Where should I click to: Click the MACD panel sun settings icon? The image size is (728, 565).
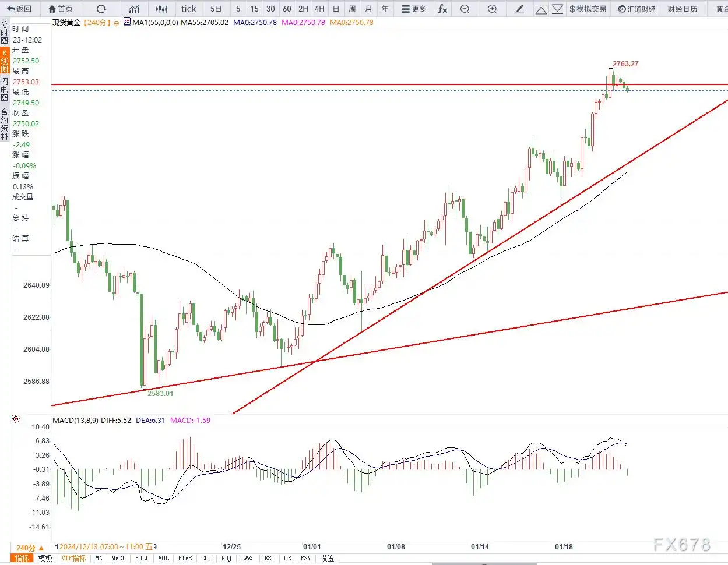point(16,419)
